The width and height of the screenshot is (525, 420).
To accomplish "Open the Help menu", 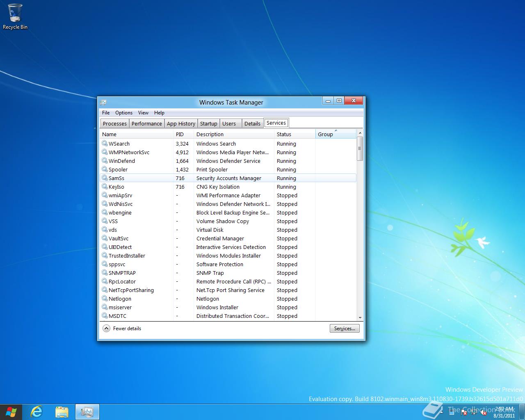I will (159, 113).
